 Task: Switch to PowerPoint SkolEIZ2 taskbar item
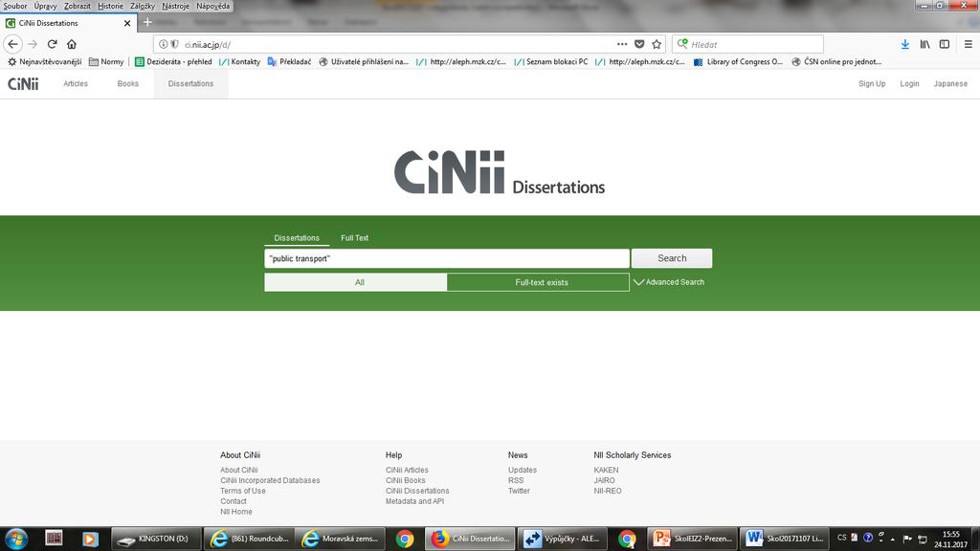pos(691,539)
